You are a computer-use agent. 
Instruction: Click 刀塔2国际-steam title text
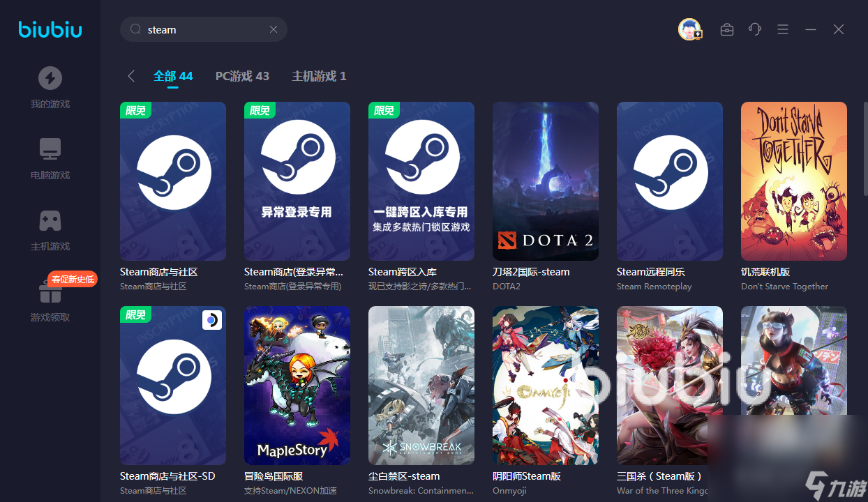(531, 272)
